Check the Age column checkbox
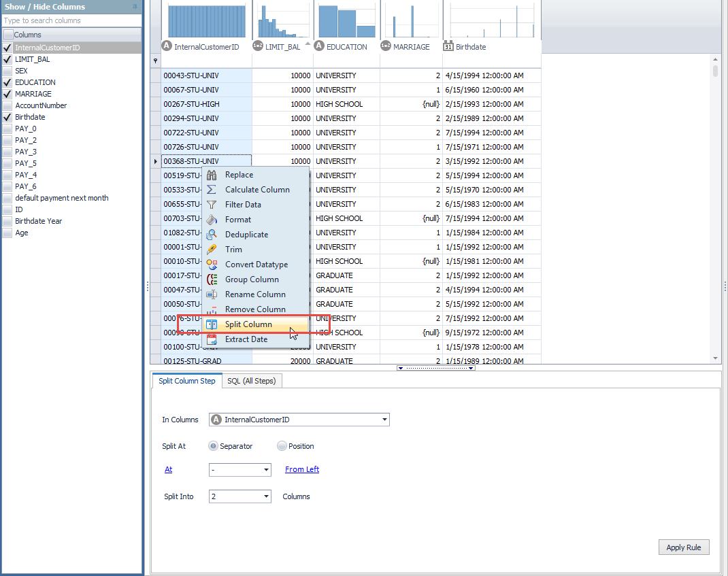 [x=7, y=233]
